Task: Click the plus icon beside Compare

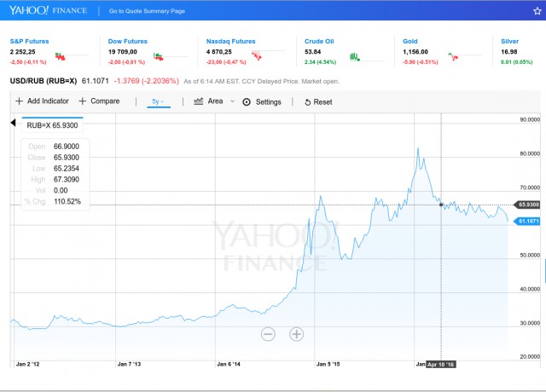Action: (83, 101)
